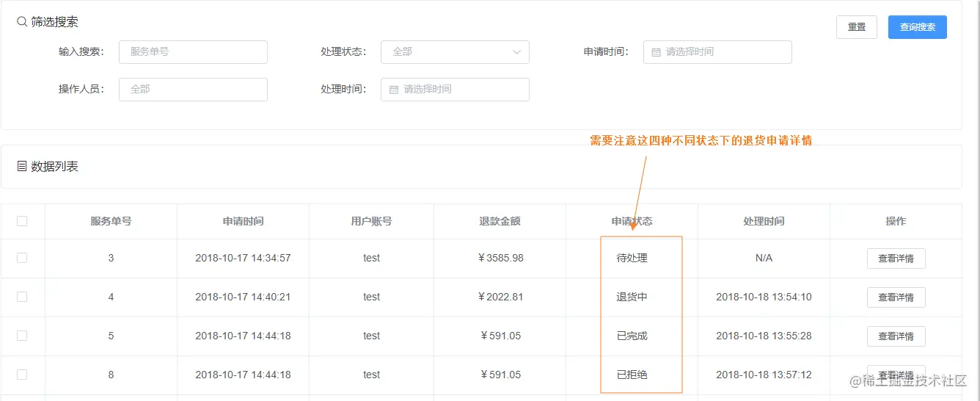Click the 数据列表 heading

tap(54, 167)
